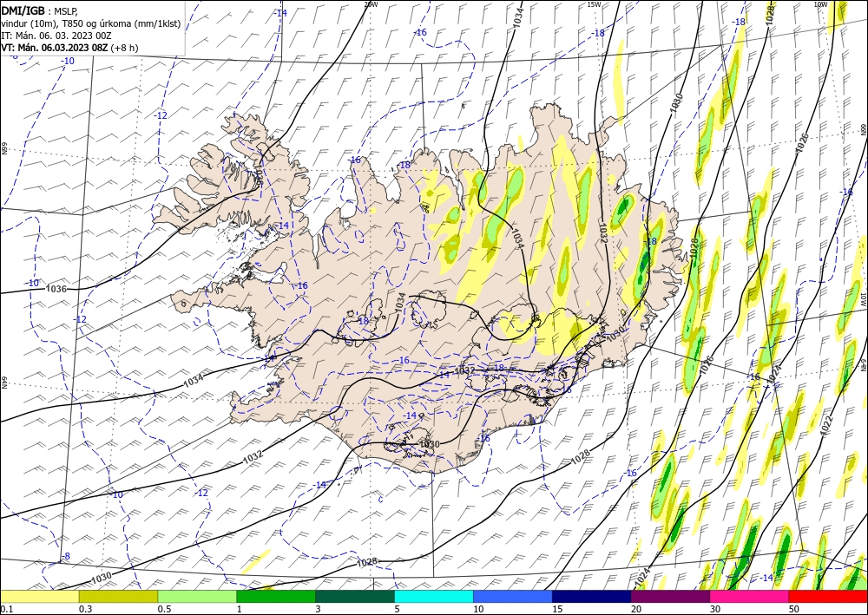Screen dimensions: 868x615
Task: Select the '20W' longitude label
Action: [x=371, y=4]
